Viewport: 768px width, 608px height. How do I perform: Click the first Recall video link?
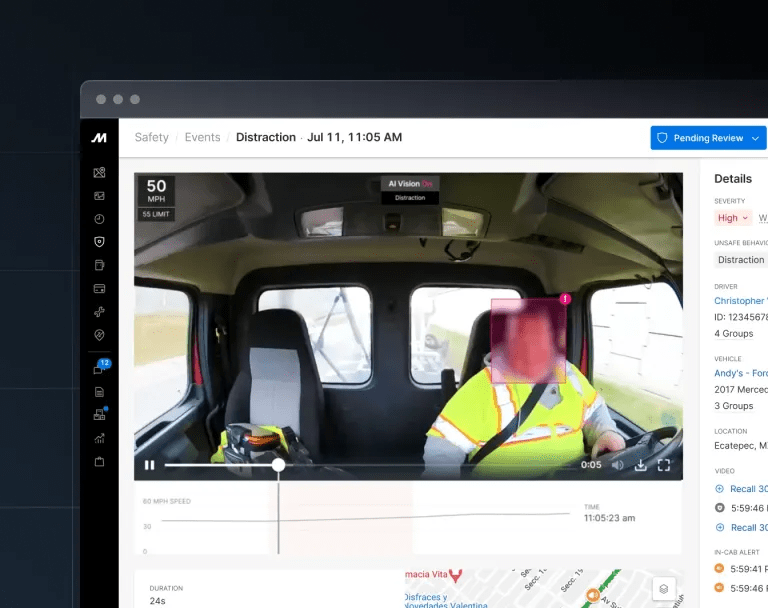click(x=747, y=489)
